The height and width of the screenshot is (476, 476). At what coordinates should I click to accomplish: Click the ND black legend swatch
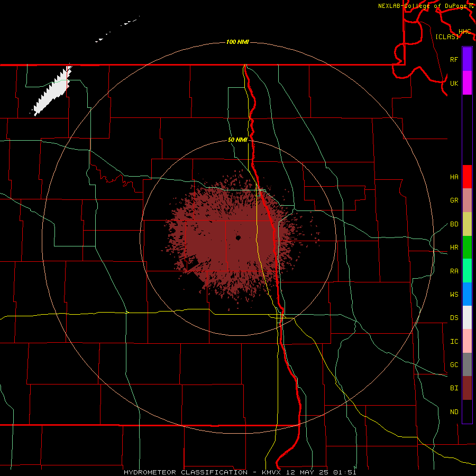[x=467, y=411]
